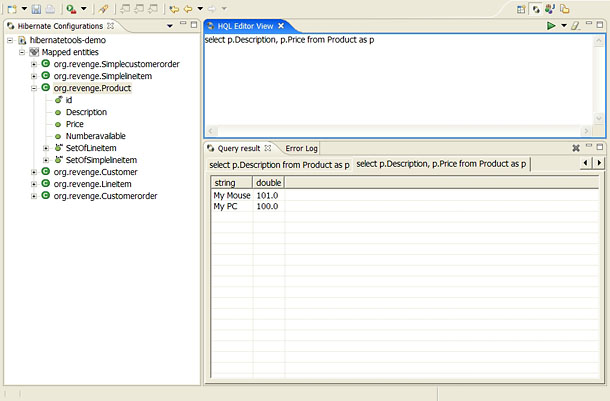Image resolution: width=610 pixels, height=401 pixels.
Task: Click the Print icon in main toolbar
Action: click(x=51, y=8)
